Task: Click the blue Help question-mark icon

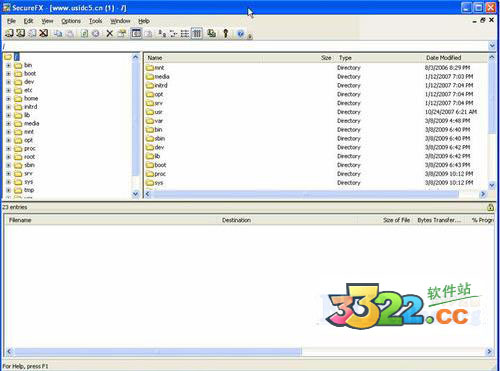Action: pos(241,33)
